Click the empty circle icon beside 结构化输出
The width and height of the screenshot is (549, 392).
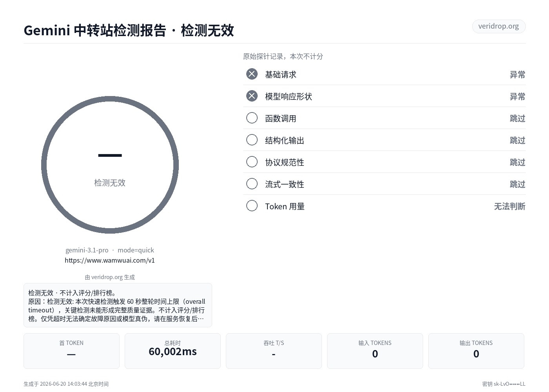[252, 140]
